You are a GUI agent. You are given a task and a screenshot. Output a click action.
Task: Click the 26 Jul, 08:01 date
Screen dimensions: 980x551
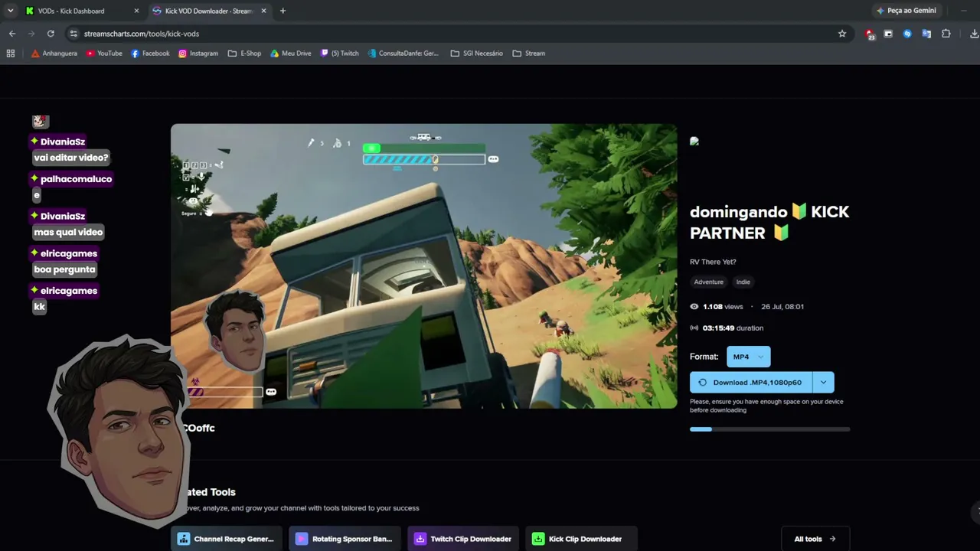[x=782, y=307]
